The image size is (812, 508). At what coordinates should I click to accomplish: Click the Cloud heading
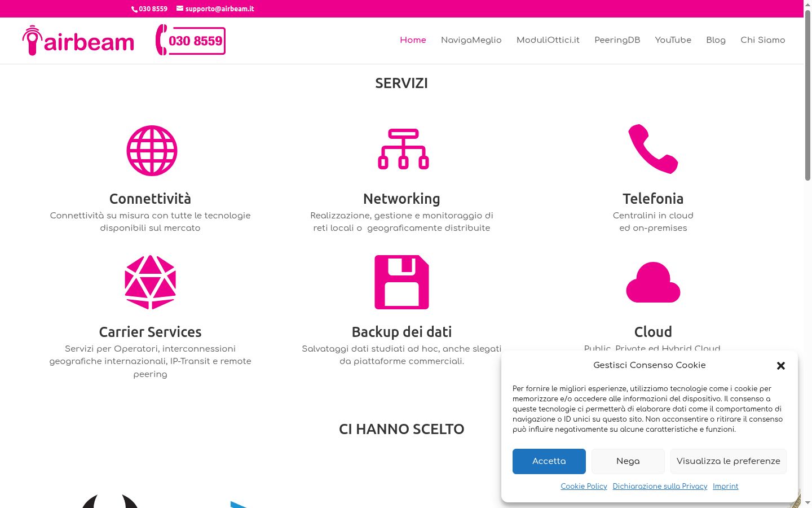[653, 332]
